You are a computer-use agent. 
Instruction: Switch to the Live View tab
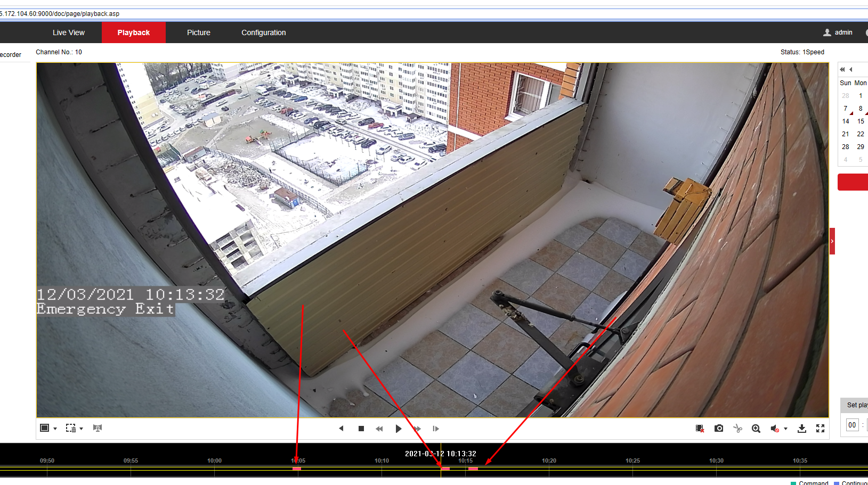click(x=68, y=32)
